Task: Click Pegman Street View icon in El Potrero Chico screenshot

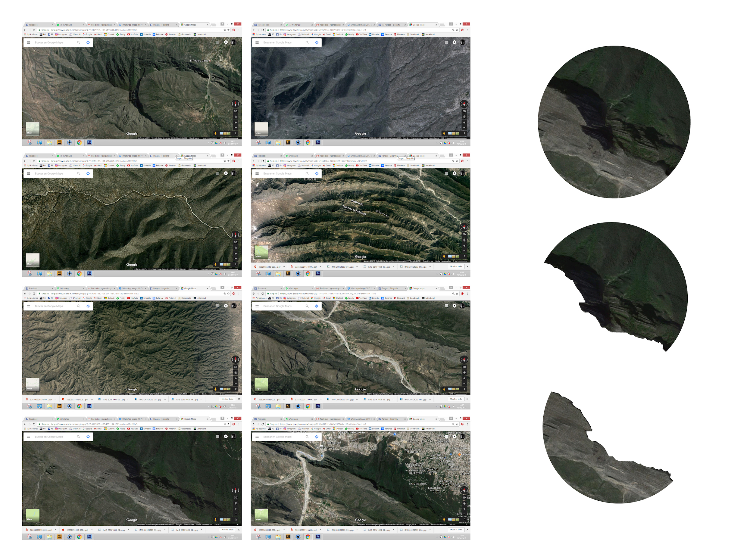Action: [x=215, y=133]
